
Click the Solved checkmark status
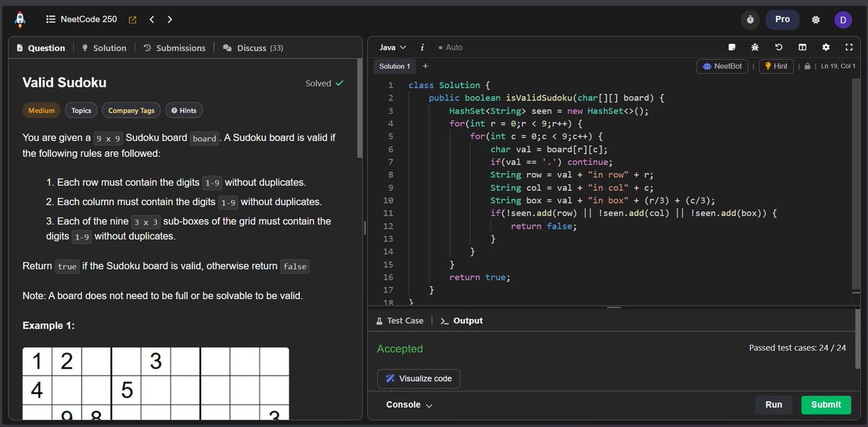(324, 83)
